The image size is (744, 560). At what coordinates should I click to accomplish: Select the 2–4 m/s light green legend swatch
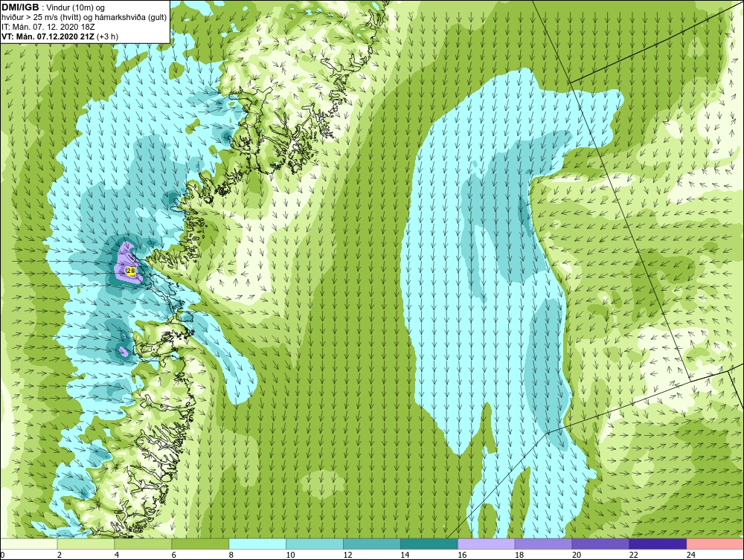(x=86, y=544)
